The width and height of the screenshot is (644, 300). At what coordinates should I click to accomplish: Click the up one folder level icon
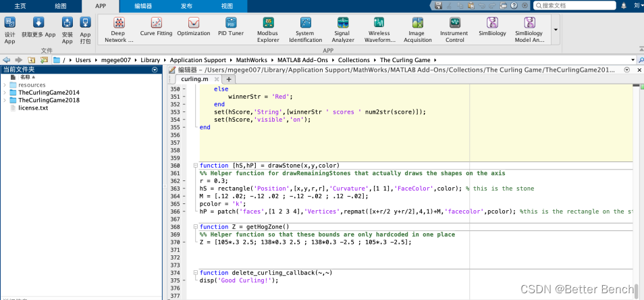[32, 60]
